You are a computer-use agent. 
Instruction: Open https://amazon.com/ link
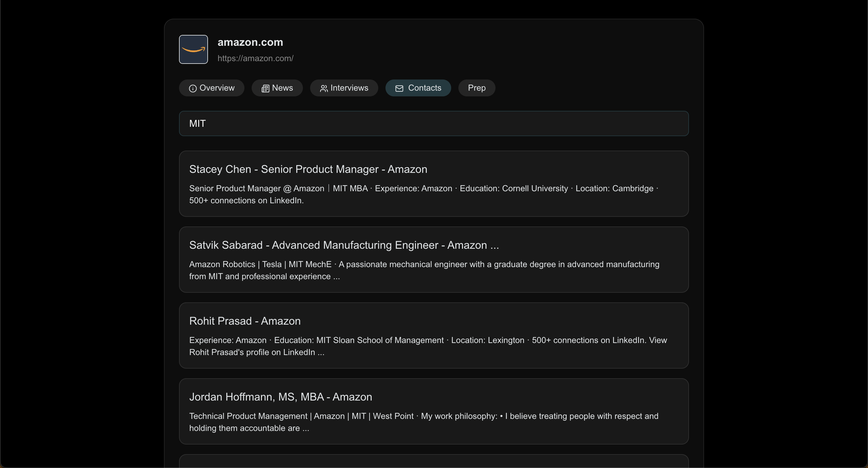click(255, 58)
